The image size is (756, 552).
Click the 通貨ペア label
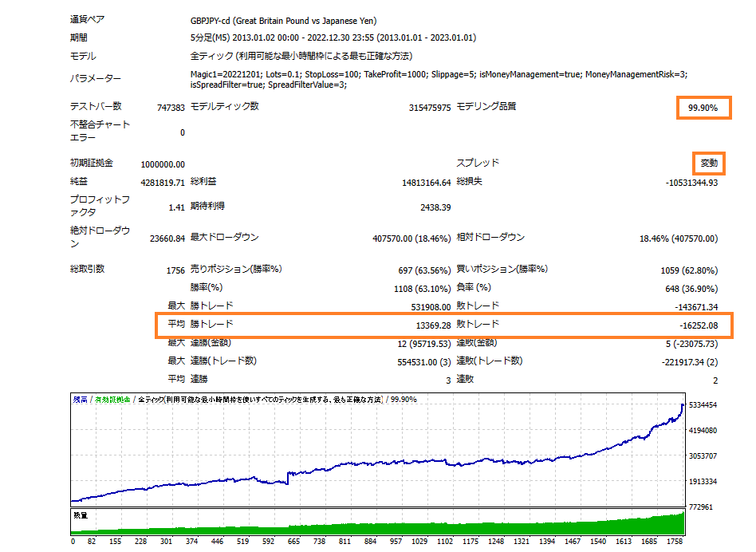[x=87, y=19]
